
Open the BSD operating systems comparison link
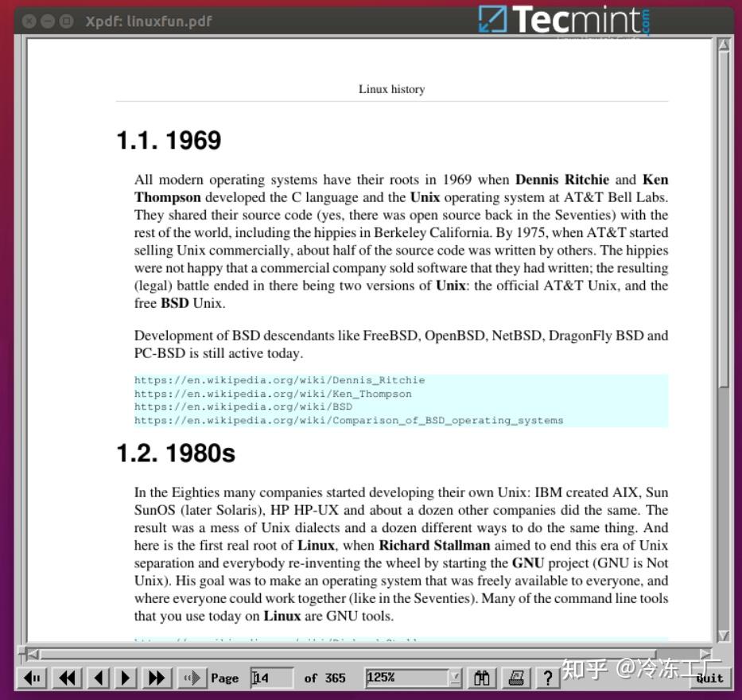pyautogui.click(x=348, y=420)
